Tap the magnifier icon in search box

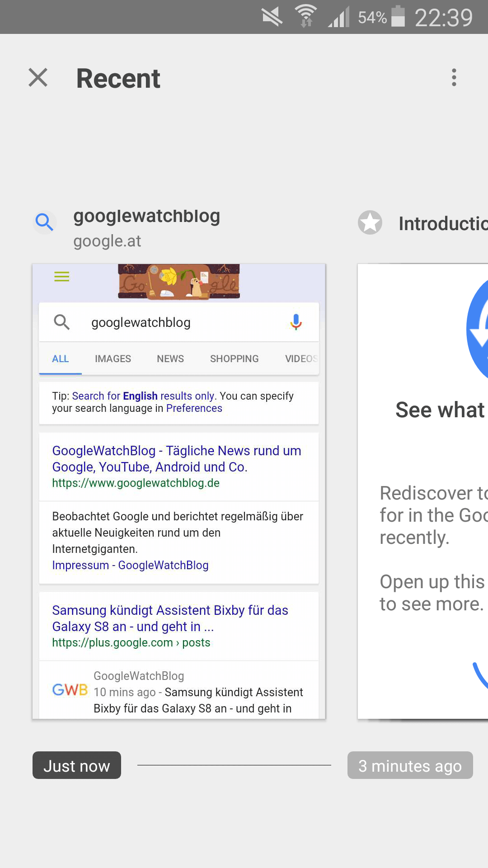(62, 322)
